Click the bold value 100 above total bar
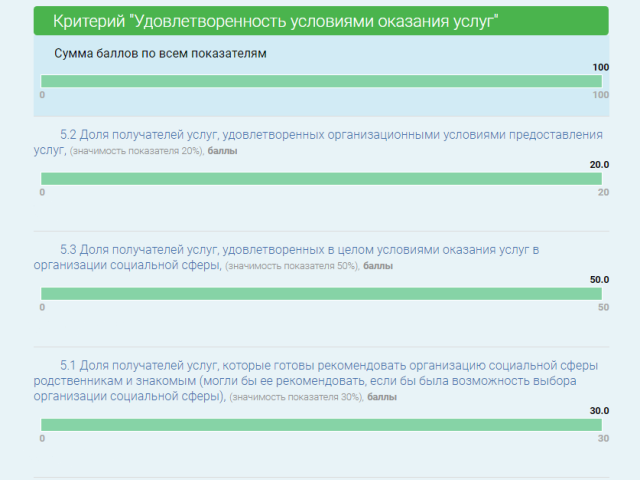The image size is (640, 480). pyautogui.click(x=601, y=67)
